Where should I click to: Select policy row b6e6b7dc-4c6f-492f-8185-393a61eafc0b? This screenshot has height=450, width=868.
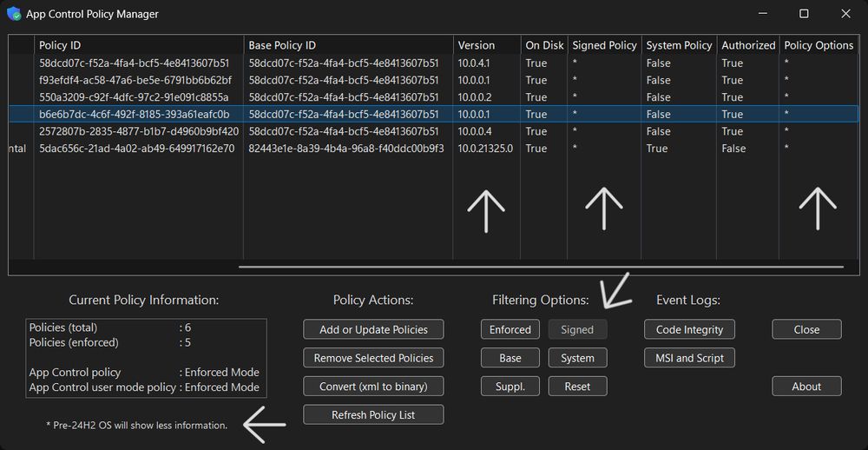(x=434, y=114)
